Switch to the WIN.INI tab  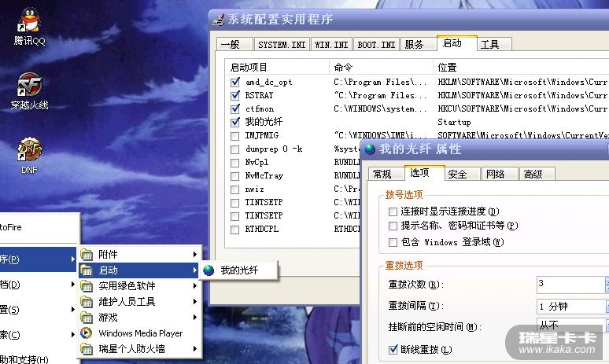[x=332, y=44]
